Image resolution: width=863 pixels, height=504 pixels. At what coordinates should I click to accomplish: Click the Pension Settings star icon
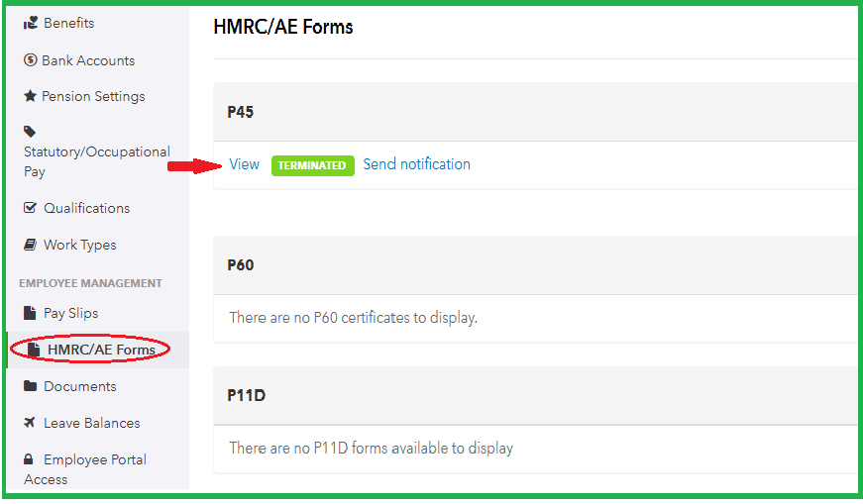pos(30,97)
